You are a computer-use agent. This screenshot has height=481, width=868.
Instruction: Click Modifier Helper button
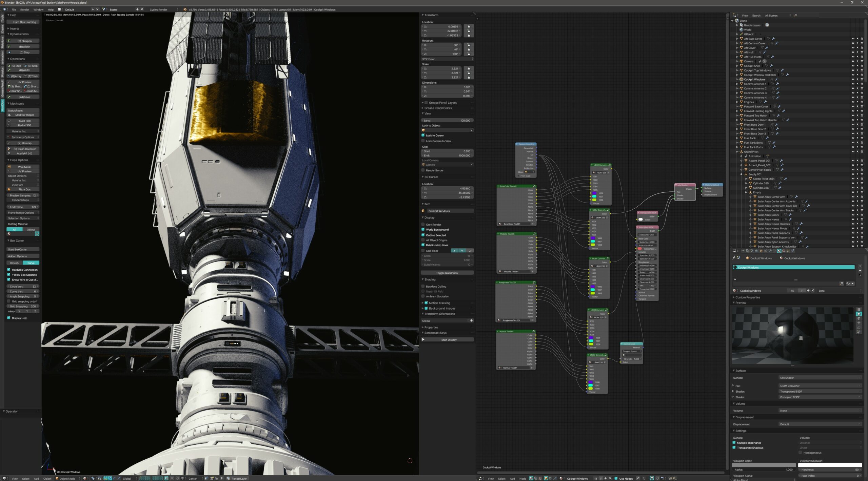[x=23, y=115]
